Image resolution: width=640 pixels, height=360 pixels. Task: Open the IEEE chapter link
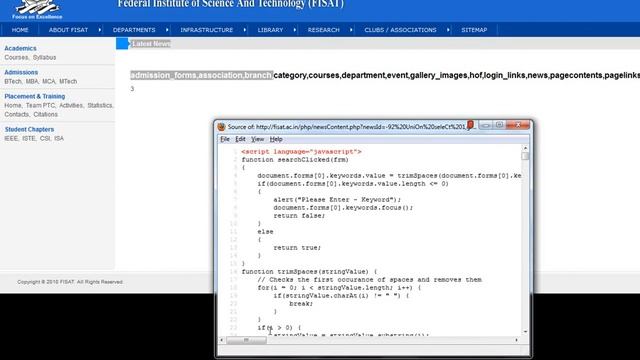point(11,139)
